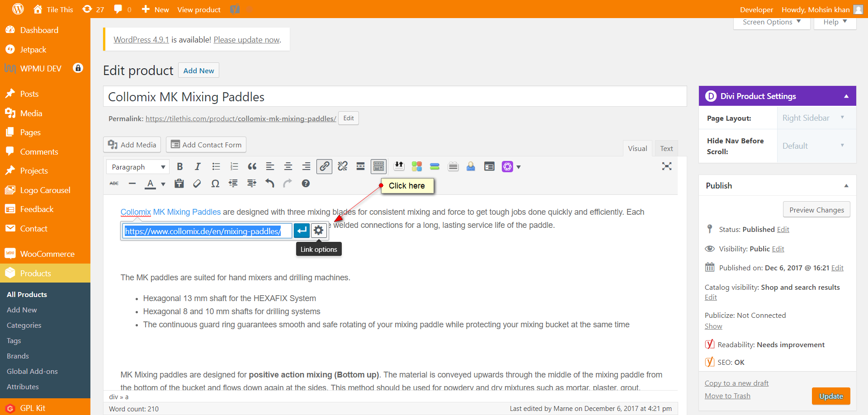This screenshot has height=415, width=868.
Task: Toggle bold formatting in the editor toolbar
Action: 180,166
